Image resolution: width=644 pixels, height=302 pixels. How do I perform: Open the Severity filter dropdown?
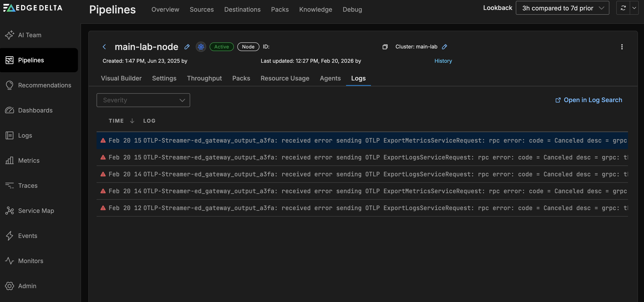(x=143, y=100)
